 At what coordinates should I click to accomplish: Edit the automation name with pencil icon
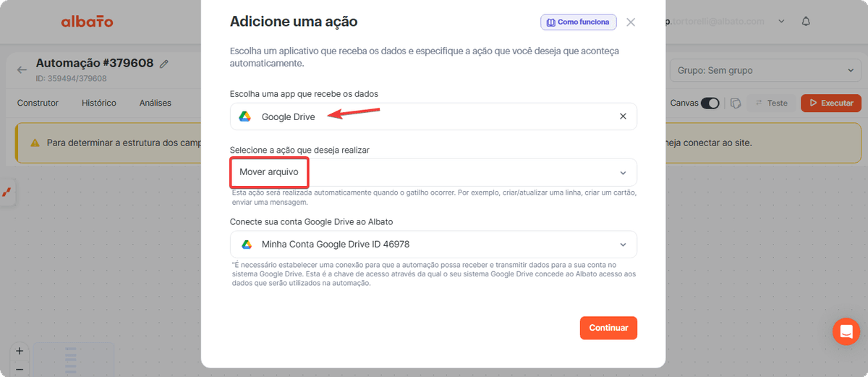(164, 64)
